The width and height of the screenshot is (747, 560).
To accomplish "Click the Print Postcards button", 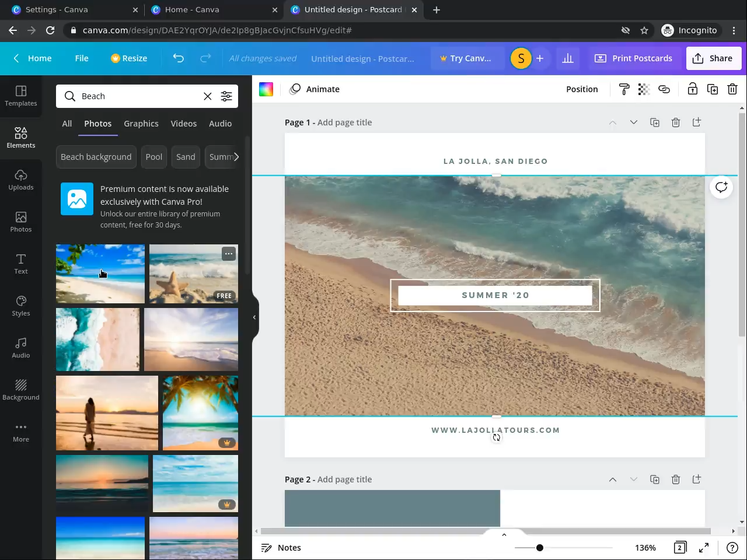I will [633, 58].
